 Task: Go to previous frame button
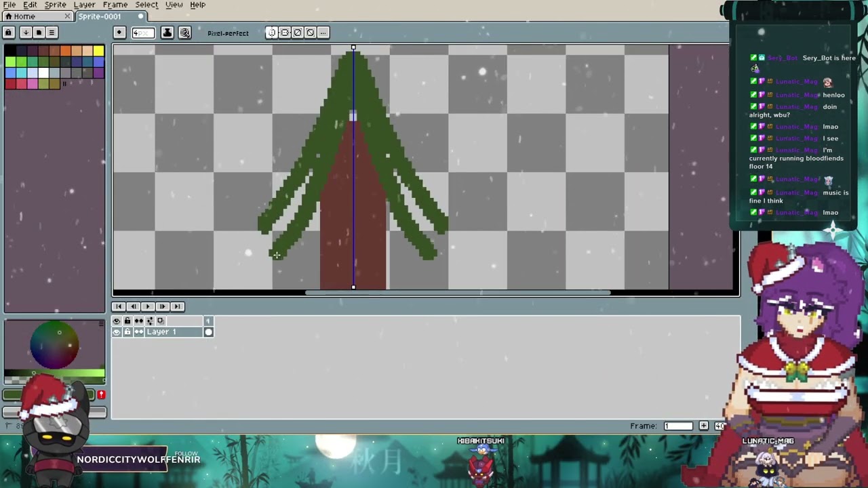coord(133,306)
